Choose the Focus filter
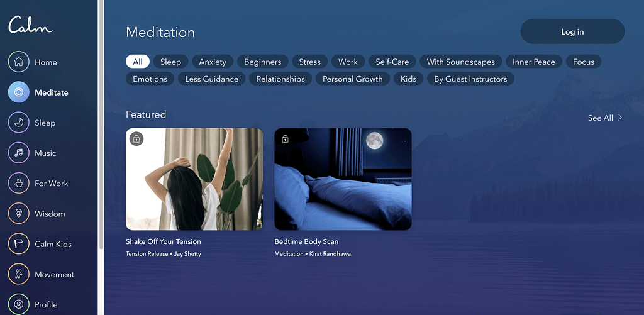This screenshot has width=644, height=315. click(x=584, y=62)
